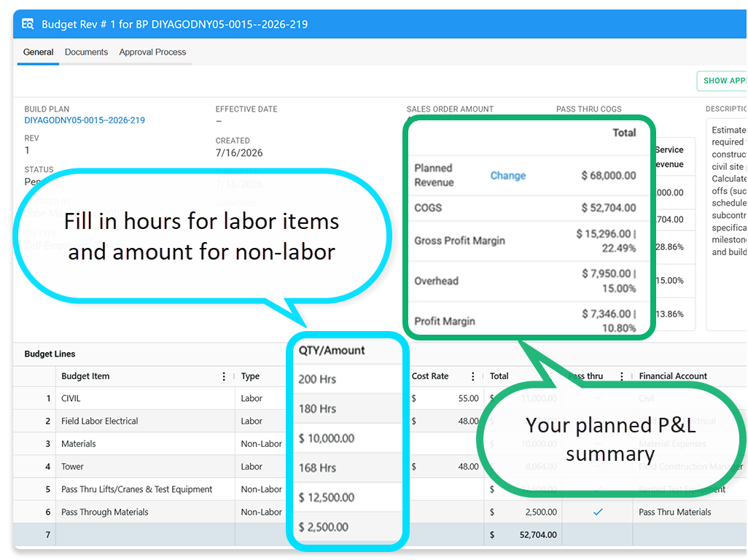Image resolution: width=748 pixels, height=560 pixels.
Task: Click the Type column header
Action: (250, 376)
